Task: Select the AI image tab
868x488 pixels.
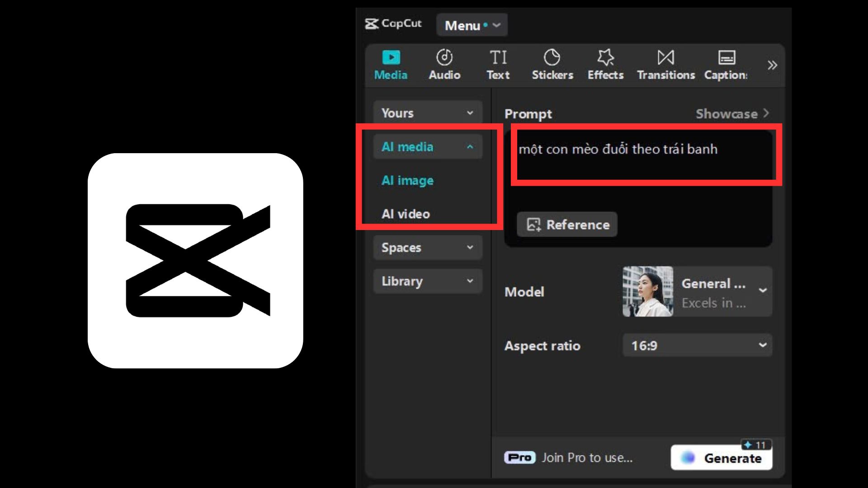Action: (407, 180)
